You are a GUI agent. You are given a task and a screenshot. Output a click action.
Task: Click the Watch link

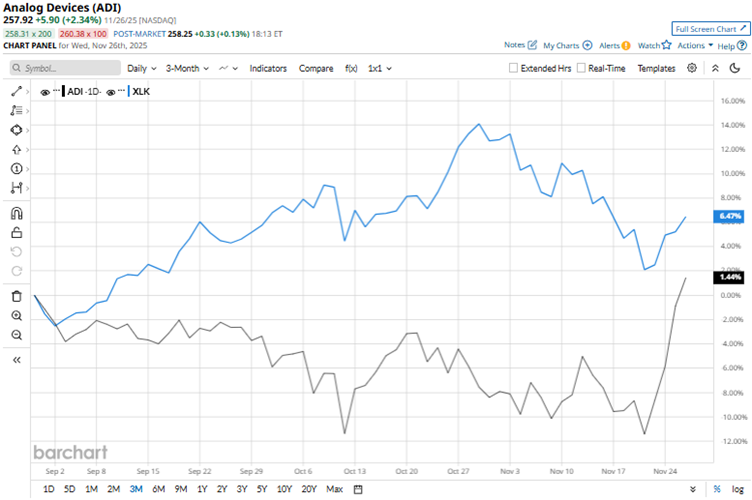648,46
